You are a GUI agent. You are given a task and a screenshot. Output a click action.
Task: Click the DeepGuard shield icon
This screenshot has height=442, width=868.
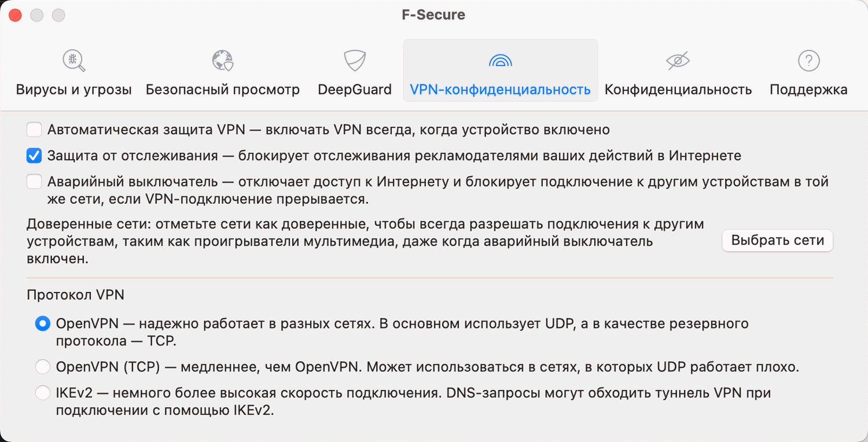(x=354, y=60)
